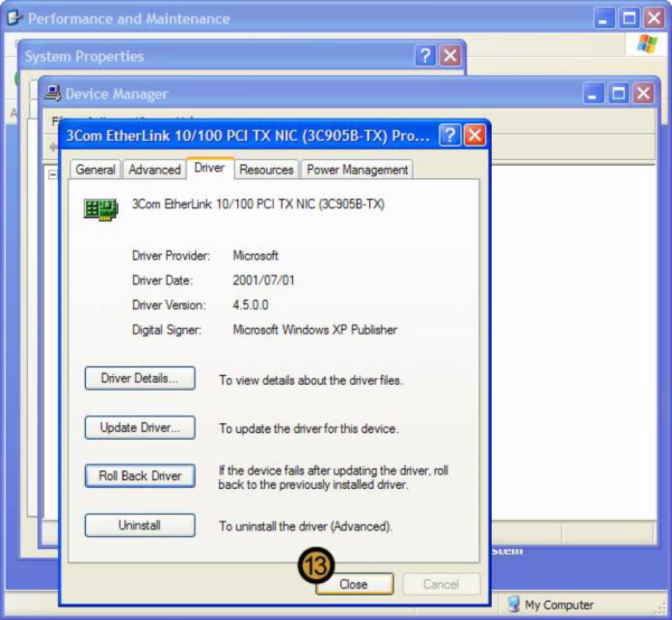Click My Computer in the status bar
Viewport: 672px width, 620px height.
point(551,604)
